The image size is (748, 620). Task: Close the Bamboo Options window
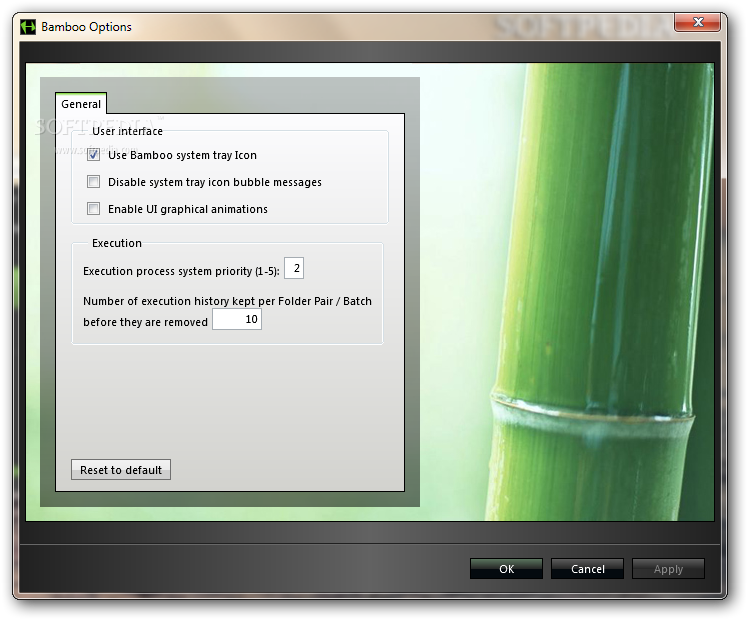click(x=697, y=22)
